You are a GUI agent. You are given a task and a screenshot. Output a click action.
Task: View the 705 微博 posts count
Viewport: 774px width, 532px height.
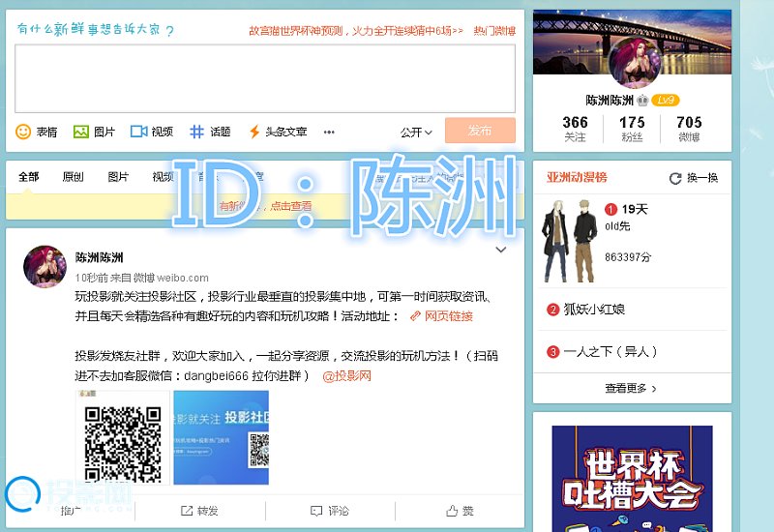pyautogui.click(x=689, y=129)
